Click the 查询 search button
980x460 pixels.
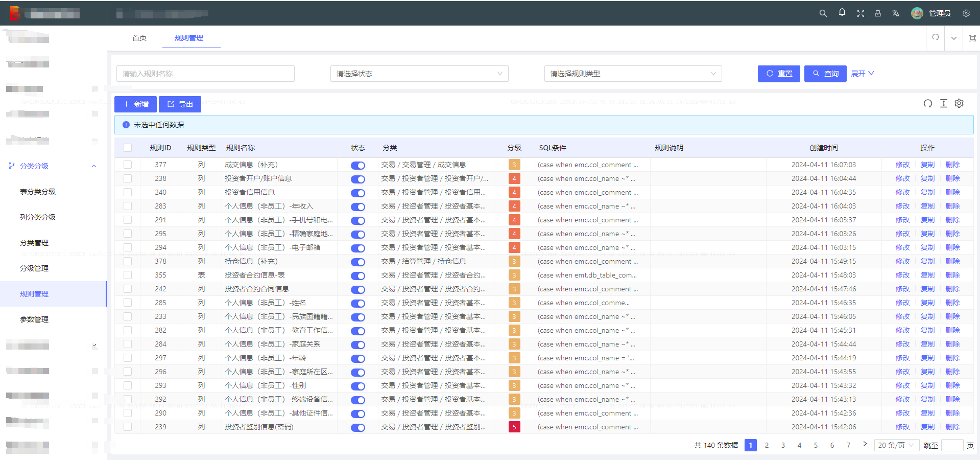tap(825, 74)
